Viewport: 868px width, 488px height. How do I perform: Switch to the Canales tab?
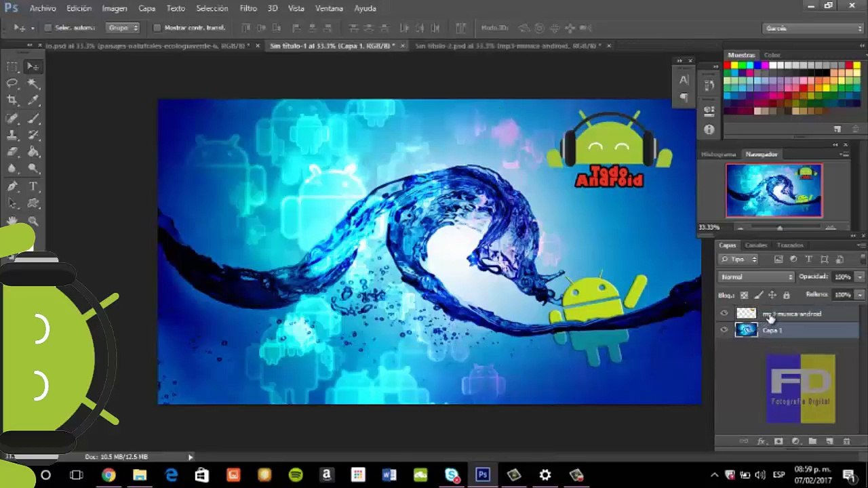point(755,245)
